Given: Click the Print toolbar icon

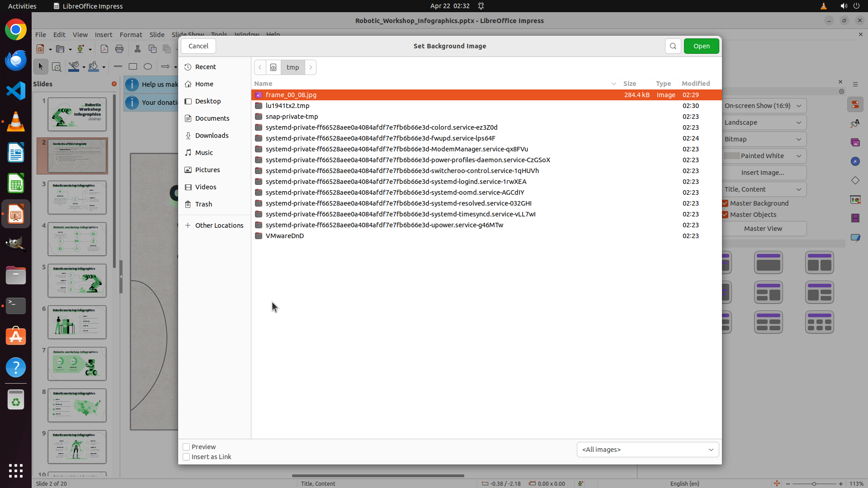Looking at the screenshot, I should point(119,49).
